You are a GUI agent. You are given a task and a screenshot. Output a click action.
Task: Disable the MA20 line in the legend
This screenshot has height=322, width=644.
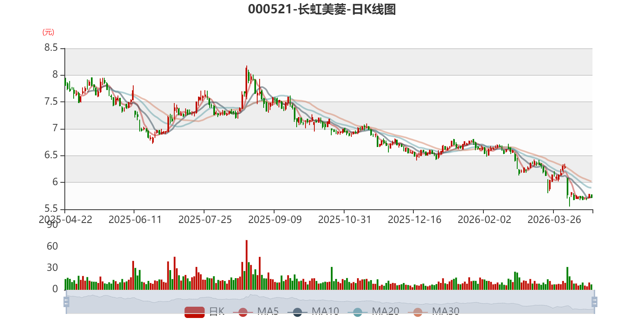[x=374, y=312]
